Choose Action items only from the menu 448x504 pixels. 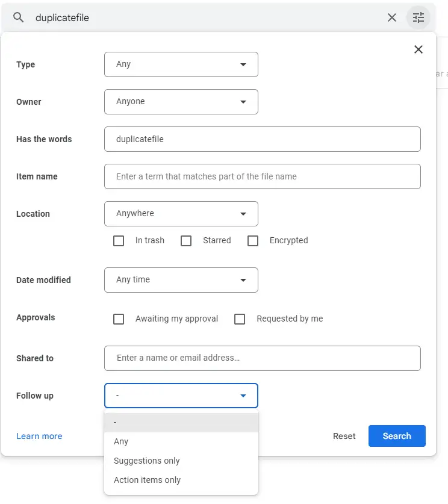point(146,480)
